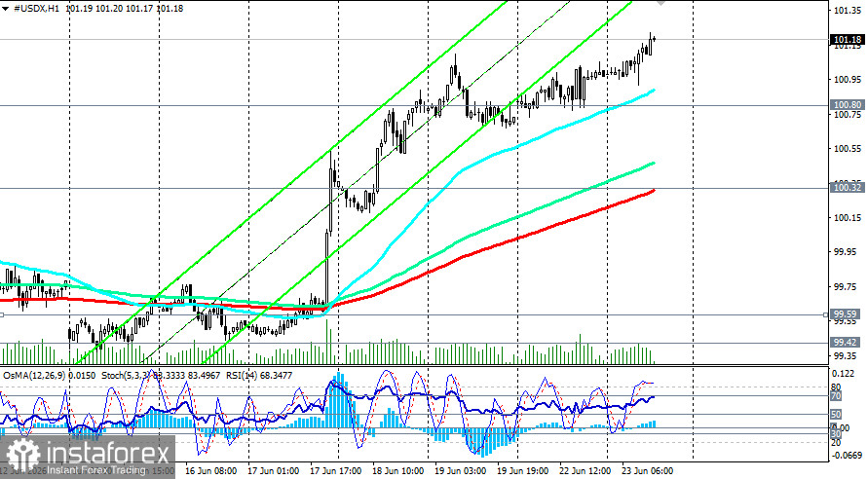868x479 pixels.
Task: Click the 99.59 line's left end handle
Action: coord(2,314)
